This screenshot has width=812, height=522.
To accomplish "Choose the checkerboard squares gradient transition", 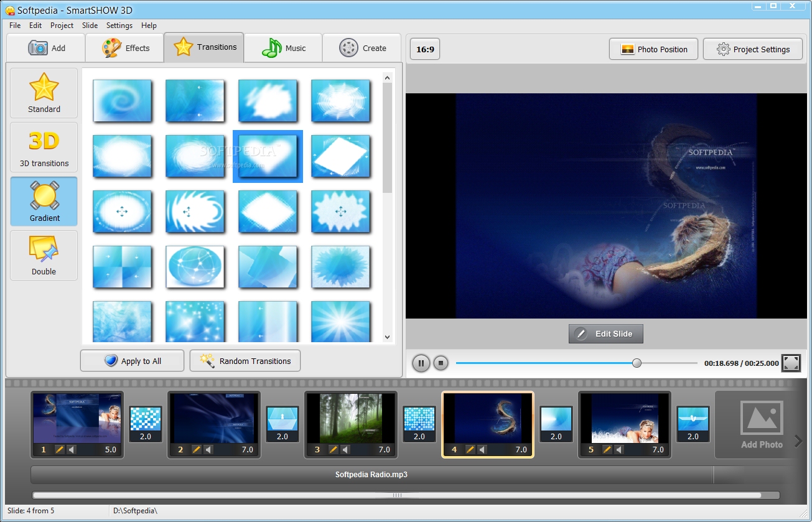I will (x=123, y=266).
